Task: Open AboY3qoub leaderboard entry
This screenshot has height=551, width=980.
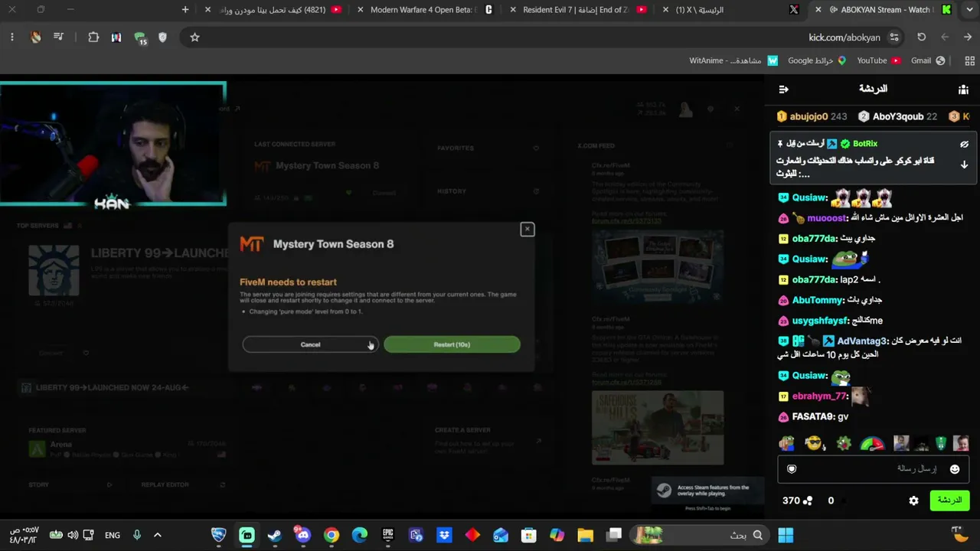Action: tap(897, 116)
